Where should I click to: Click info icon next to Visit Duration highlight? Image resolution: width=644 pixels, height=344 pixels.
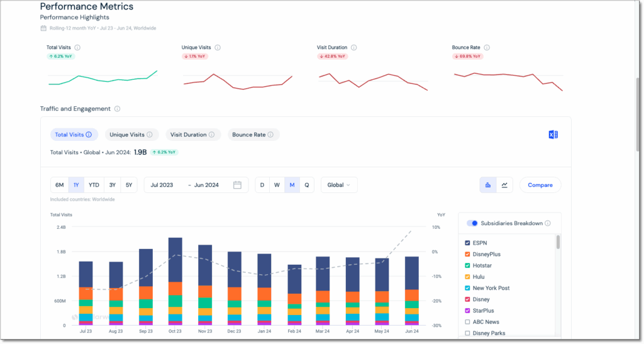click(x=354, y=47)
